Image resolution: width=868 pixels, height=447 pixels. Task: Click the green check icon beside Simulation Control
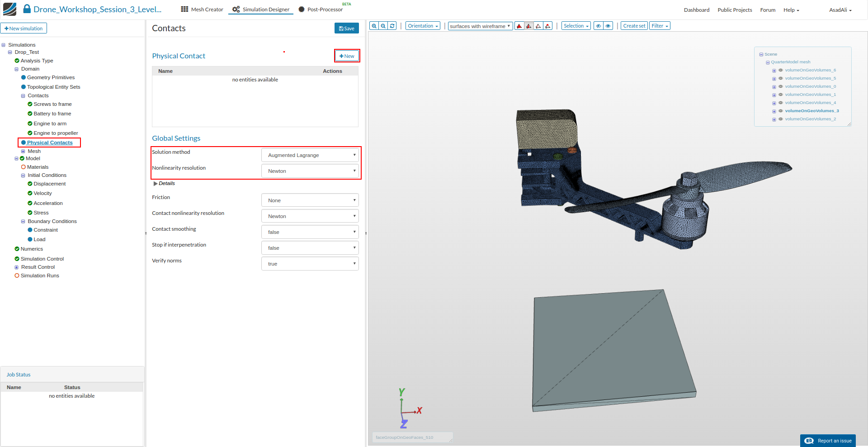[17, 259]
